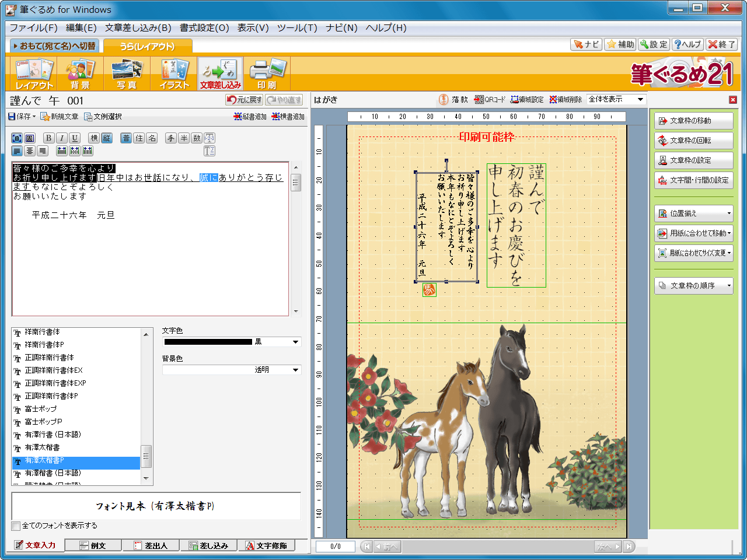Apply even line distribution (first justify icon)
This screenshot has height=560, width=747.
62,151
